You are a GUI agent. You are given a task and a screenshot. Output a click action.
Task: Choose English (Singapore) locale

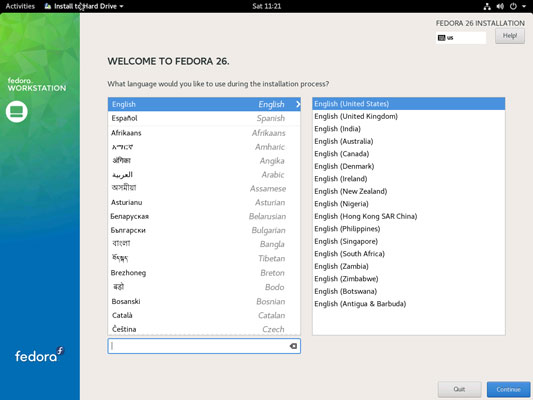click(x=409, y=241)
